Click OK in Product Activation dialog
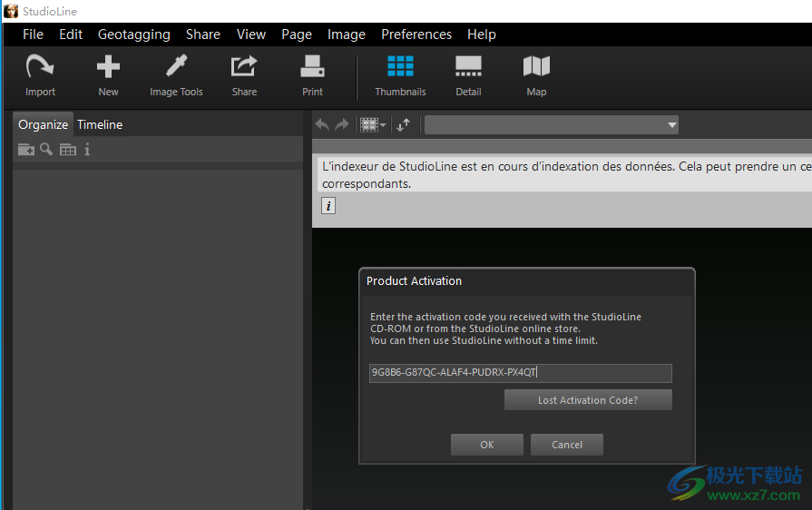812x510 pixels. [x=487, y=445]
